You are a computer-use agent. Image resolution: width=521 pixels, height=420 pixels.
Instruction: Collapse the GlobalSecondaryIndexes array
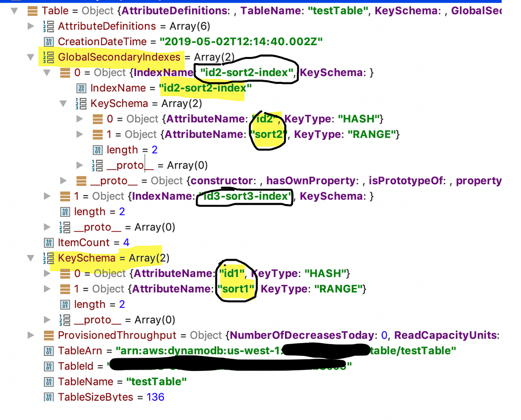coord(31,57)
